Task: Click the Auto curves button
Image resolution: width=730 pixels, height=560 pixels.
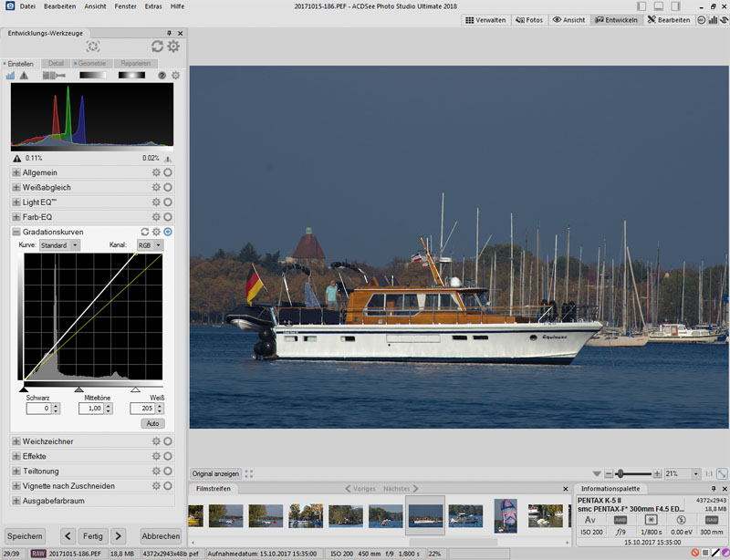Action: [x=151, y=423]
